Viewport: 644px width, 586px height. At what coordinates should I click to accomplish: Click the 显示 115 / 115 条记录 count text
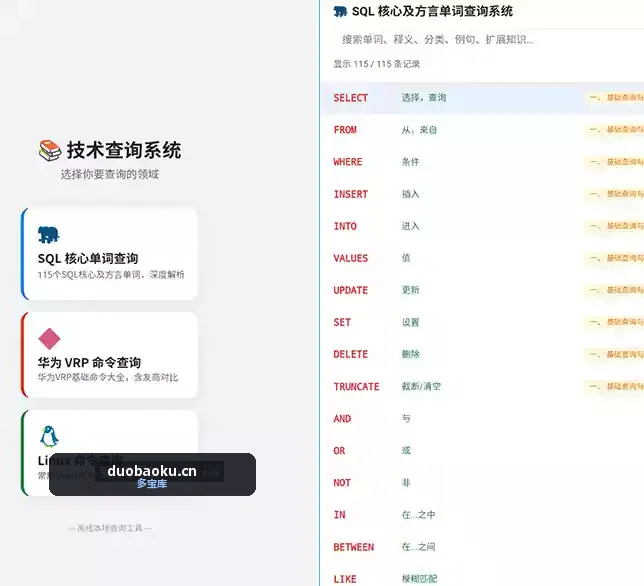pos(377,64)
